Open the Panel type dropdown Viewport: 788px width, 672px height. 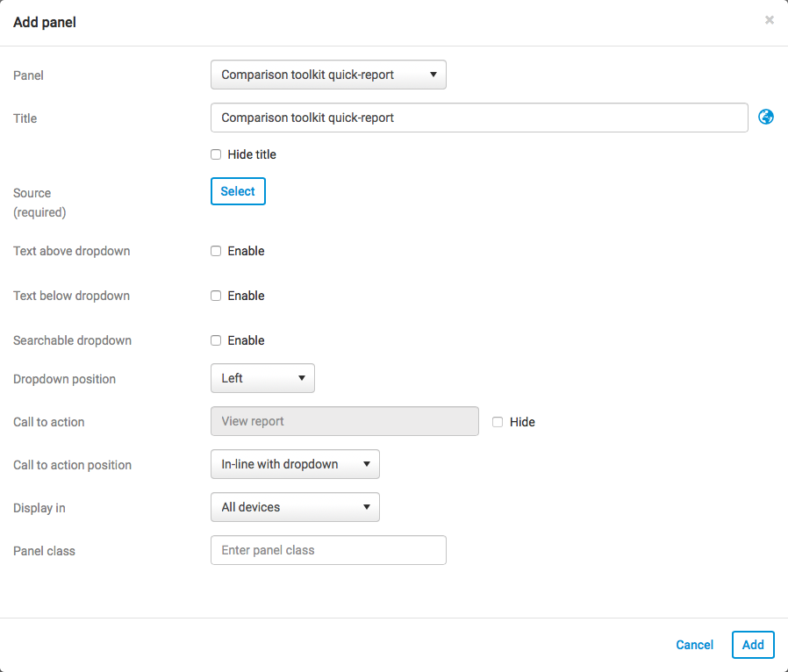(328, 75)
